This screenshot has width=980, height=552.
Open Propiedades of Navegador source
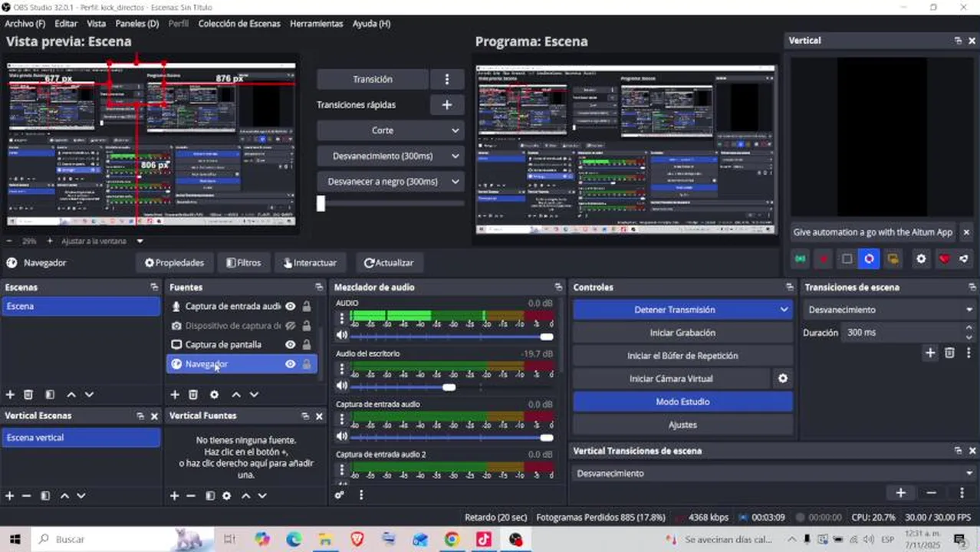[x=174, y=263]
